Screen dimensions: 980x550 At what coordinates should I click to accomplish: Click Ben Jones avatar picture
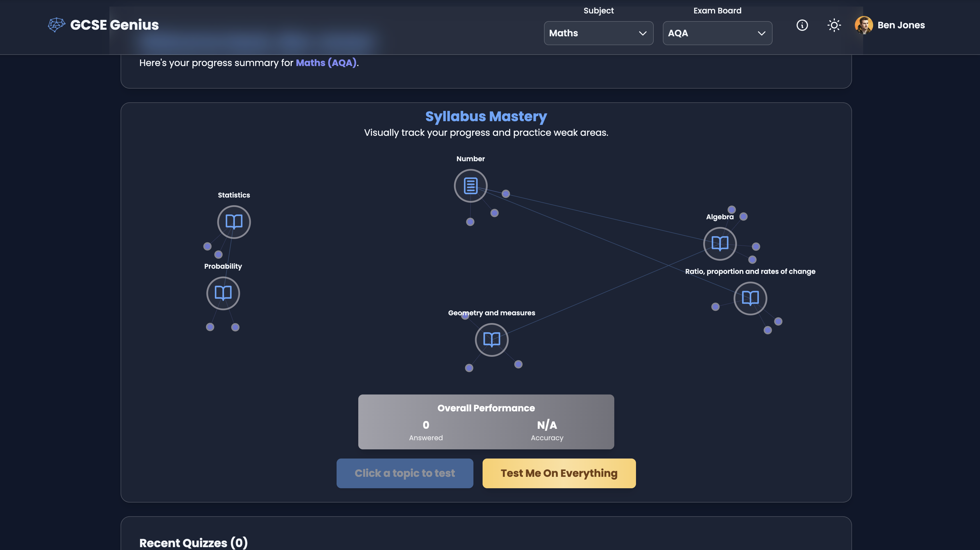tap(864, 25)
